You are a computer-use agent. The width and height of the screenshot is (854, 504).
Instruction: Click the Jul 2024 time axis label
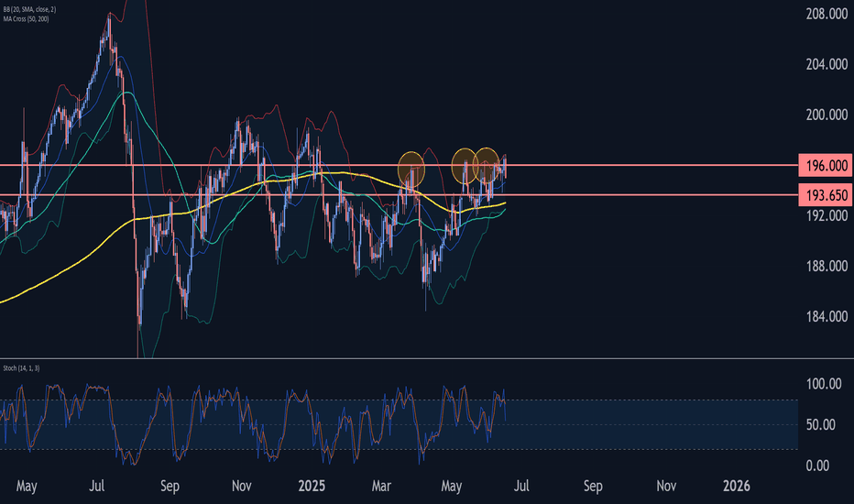[x=96, y=486]
